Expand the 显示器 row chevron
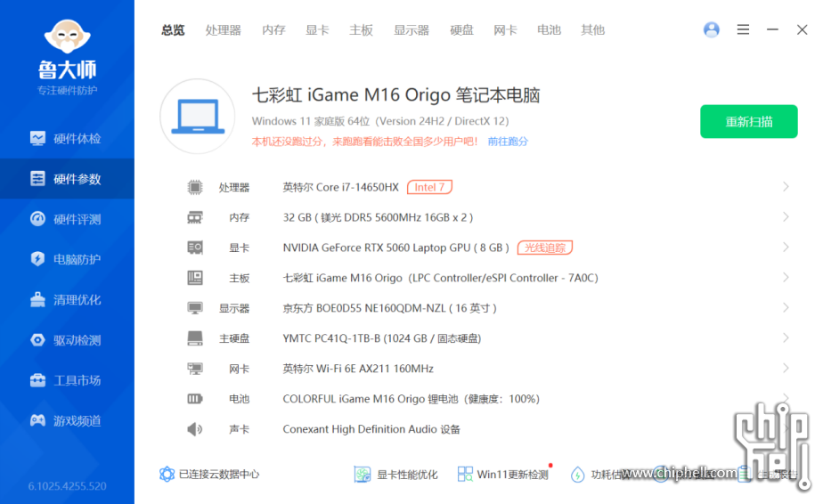The height and width of the screenshot is (504, 823). [x=786, y=307]
